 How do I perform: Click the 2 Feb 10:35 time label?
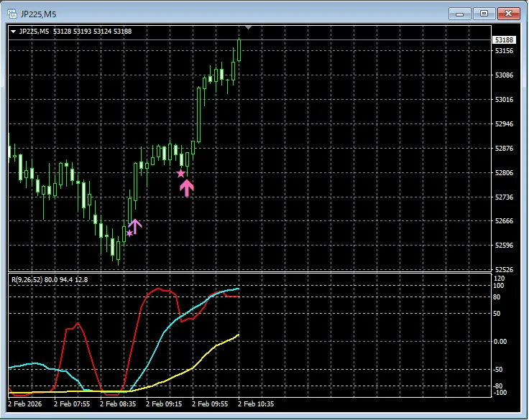click(x=256, y=404)
